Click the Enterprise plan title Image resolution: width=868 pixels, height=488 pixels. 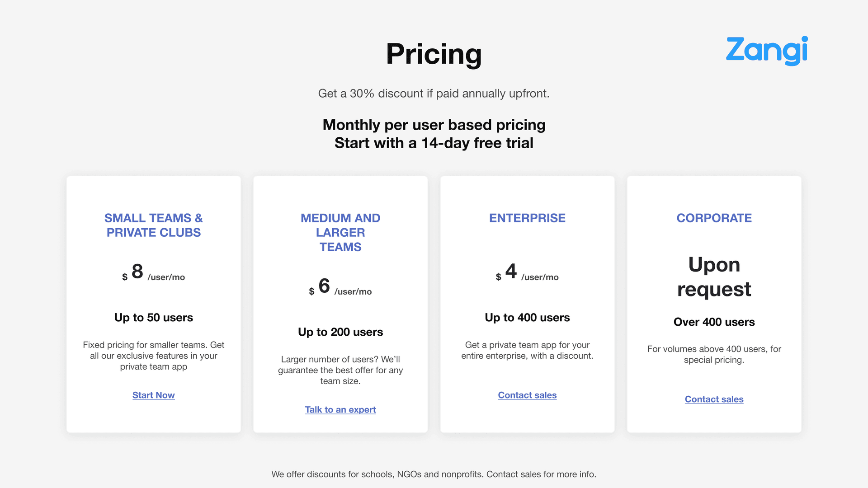click(x=527, y=218)
